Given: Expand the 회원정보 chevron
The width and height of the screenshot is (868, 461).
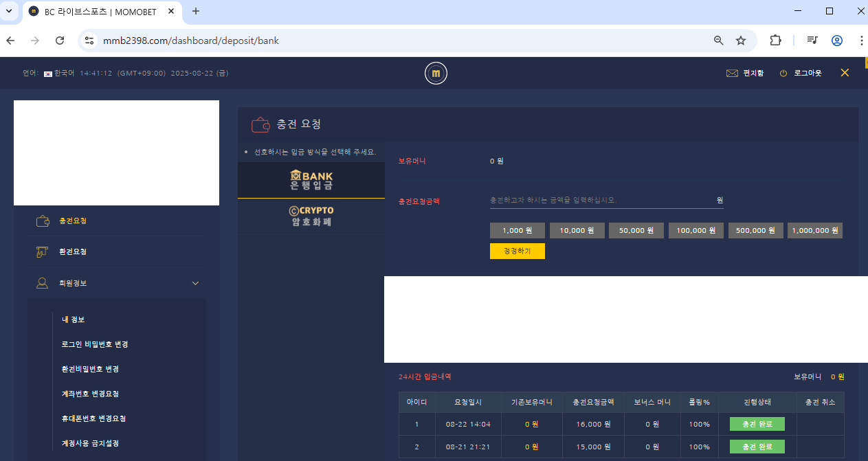Looking at the screenshot, I should coord(195,283).
